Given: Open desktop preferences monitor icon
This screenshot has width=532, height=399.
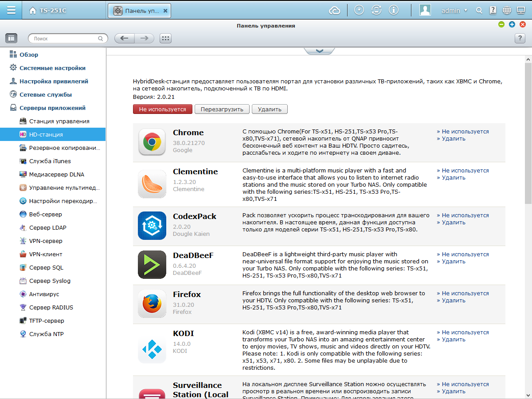Looking at the screenshot, I should click(x=521, y=10).
